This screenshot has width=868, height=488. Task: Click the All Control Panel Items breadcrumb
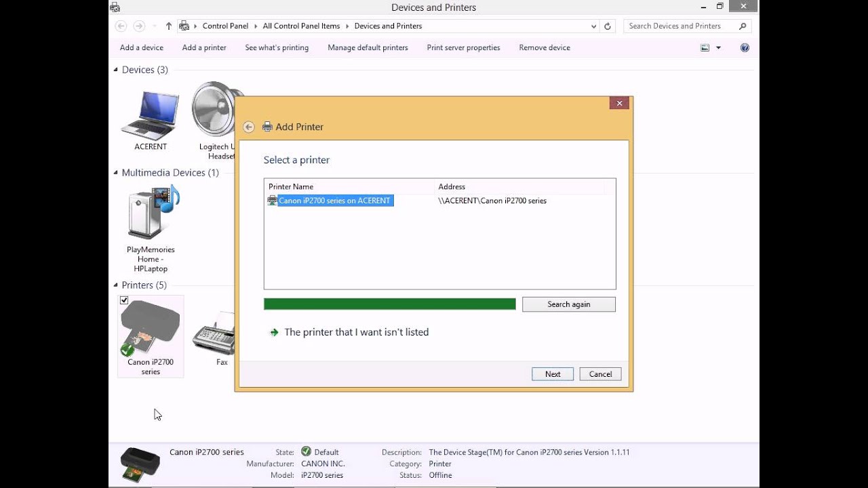point(301,26)
